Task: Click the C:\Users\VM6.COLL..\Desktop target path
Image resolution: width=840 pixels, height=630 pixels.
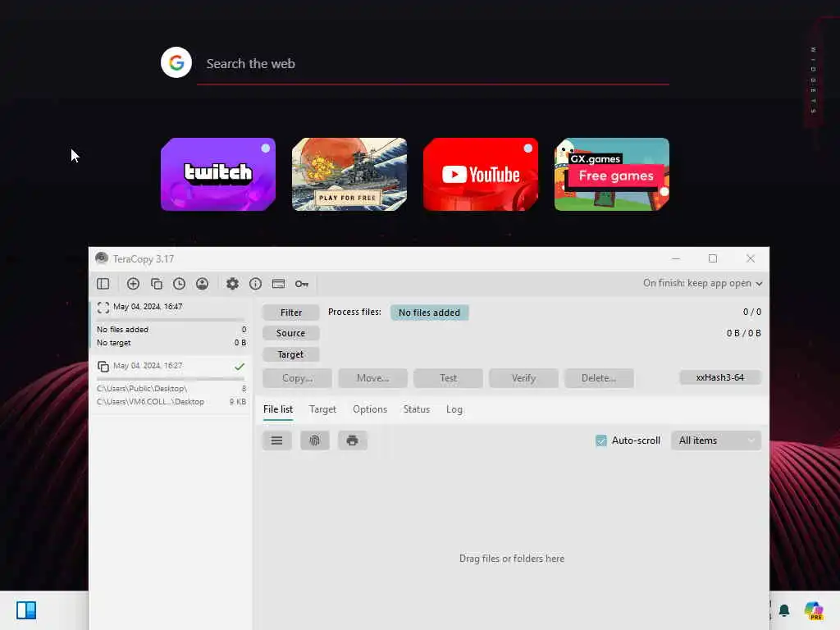Action: [151, 402]
